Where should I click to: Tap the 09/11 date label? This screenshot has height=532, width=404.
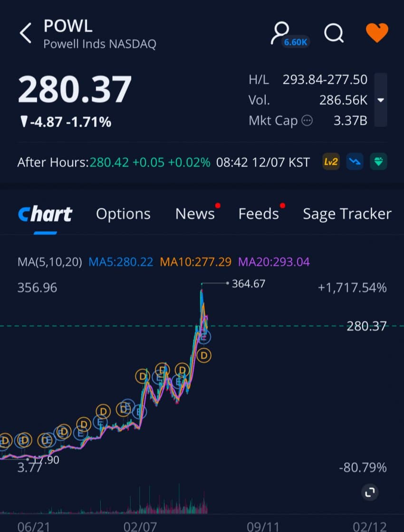click(x=263, y=527)
